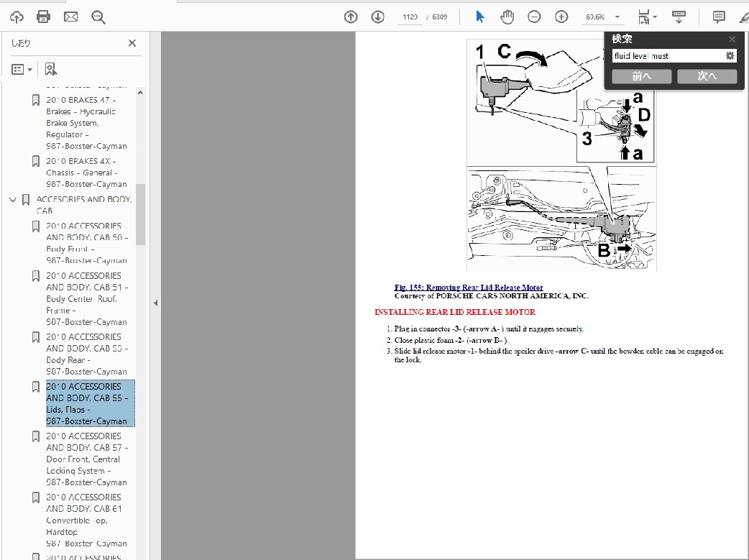Zoom out with minus icon
Image resolution: width=749 pixels, height=560 pixels.
534,17
